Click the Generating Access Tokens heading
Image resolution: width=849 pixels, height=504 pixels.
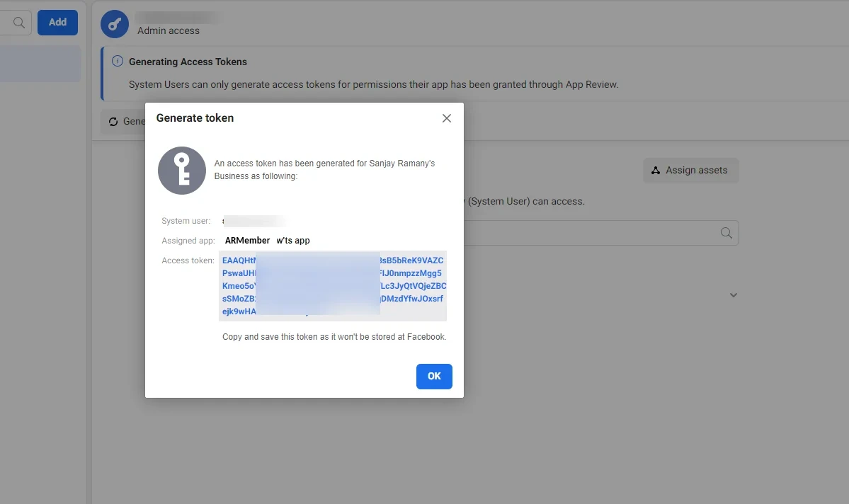tap(188, 62)
